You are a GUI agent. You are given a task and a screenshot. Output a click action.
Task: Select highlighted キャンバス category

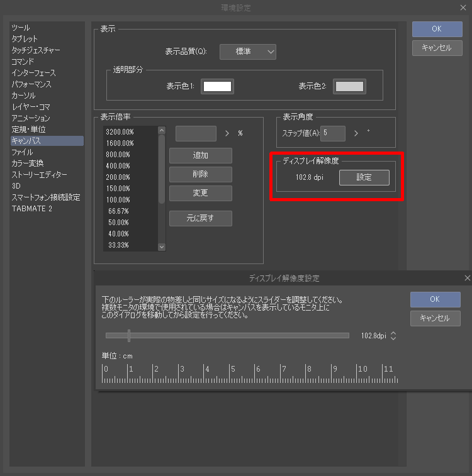pyautogui.click(x=47, y=141)
